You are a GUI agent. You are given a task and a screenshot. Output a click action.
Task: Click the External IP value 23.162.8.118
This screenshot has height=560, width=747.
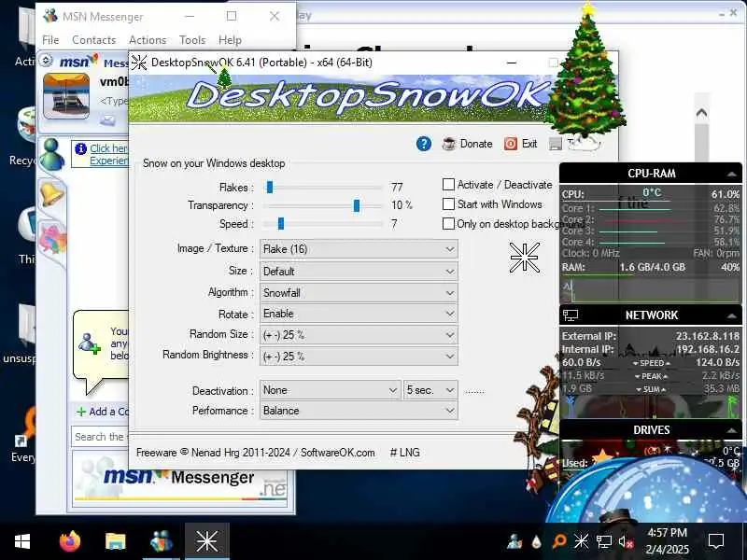pyautogui.click(x=708, y=336)
